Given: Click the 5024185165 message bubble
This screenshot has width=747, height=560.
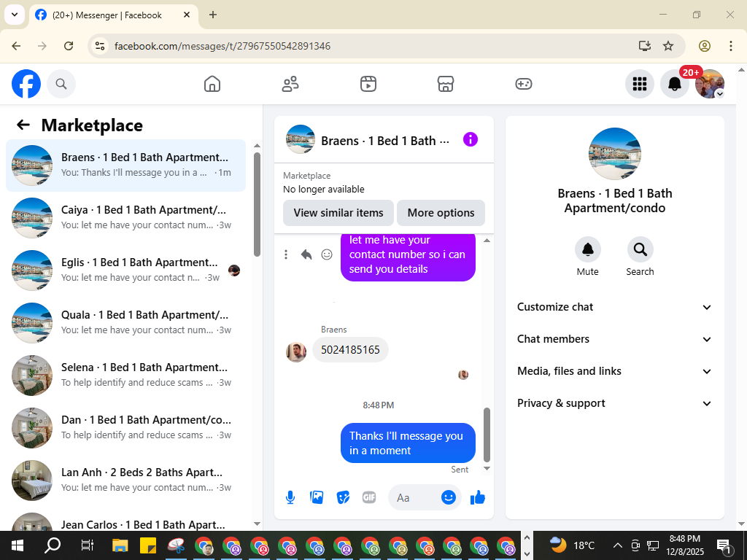Looking at the screenshot, I should pyautogui.click(x=350, y=349).
